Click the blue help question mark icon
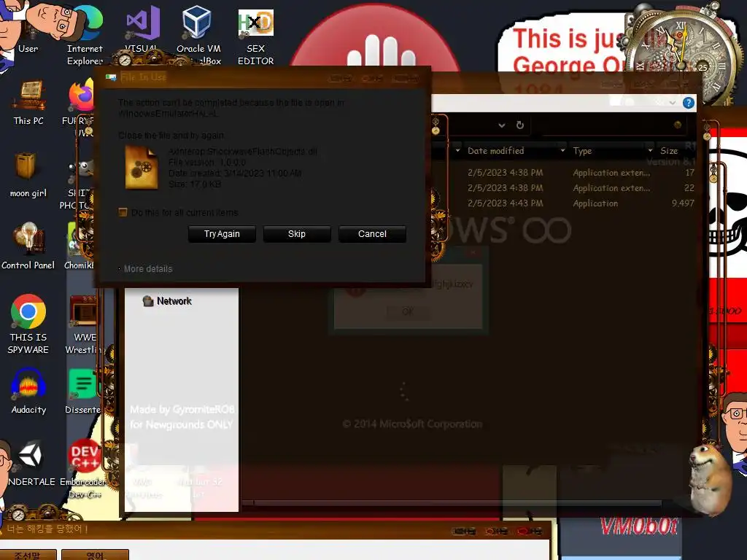 pos(689,103)
